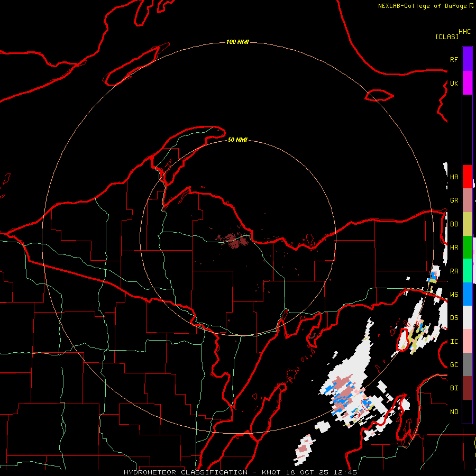
Task: Click the "BD" legend label
Action: tap(454, 224)
